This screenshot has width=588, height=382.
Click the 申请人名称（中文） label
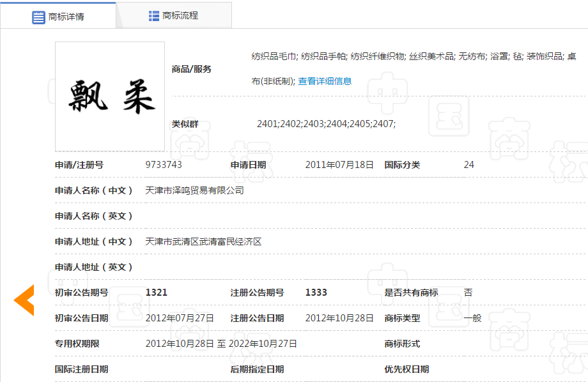tap(93, 190)
